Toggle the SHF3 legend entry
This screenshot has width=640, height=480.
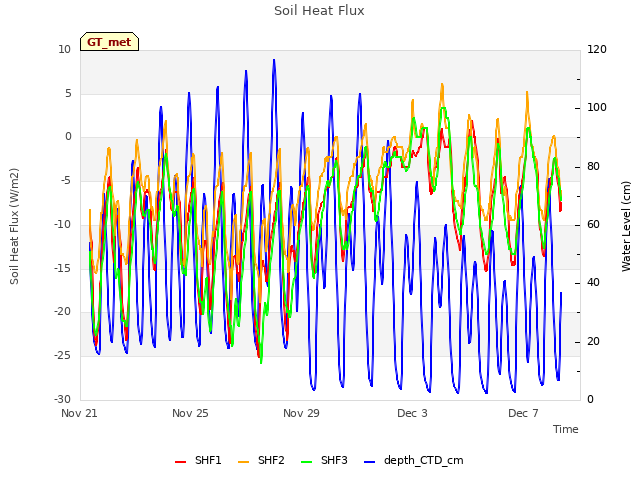(x=324, y=460)
